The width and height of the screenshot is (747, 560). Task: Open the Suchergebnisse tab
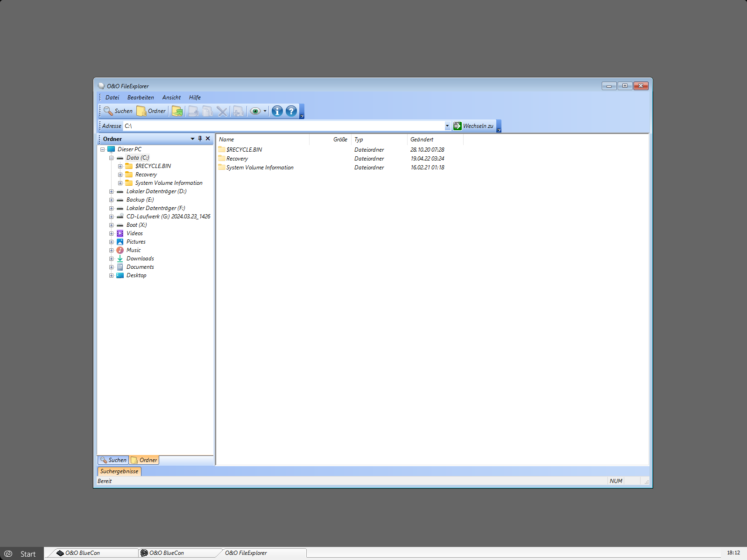119,471
